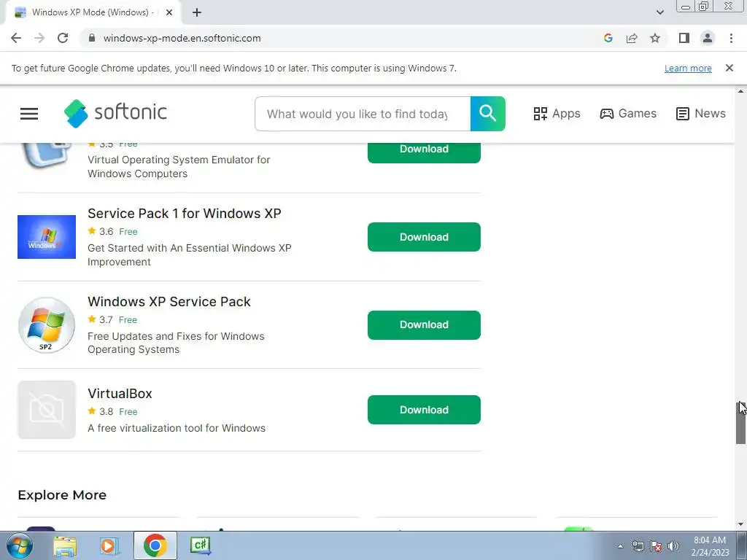This screenshot has height=560, width=747.
Task: Show hidden system tray icons
Action: (620, 546)
